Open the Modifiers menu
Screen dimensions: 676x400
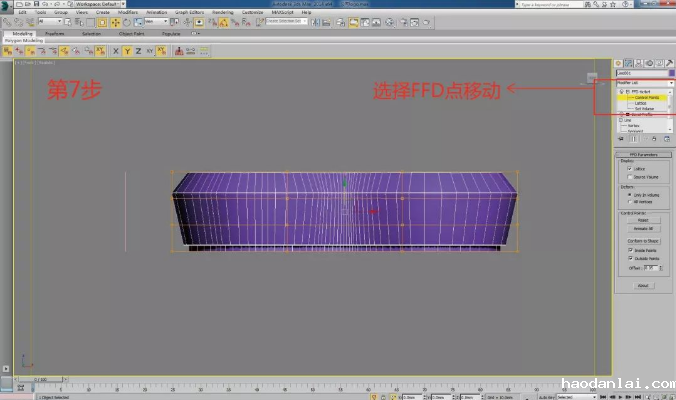(x=128, y=12)
